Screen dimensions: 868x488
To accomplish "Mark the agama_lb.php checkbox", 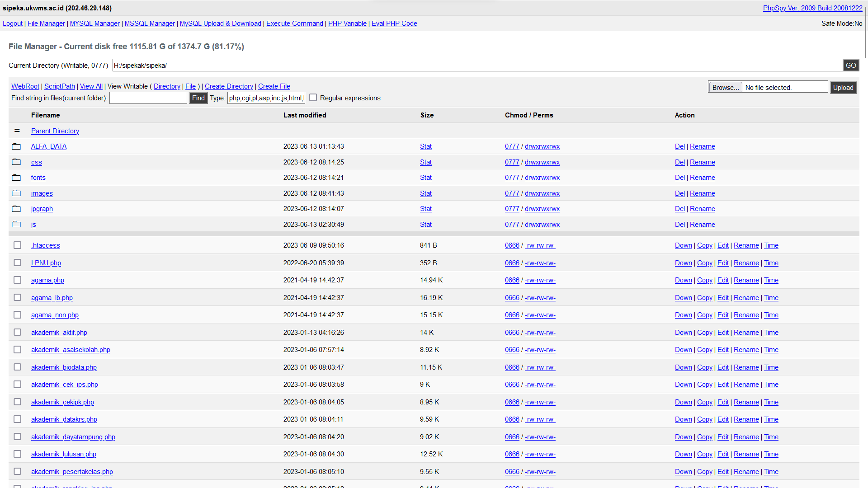I will 17,297.
